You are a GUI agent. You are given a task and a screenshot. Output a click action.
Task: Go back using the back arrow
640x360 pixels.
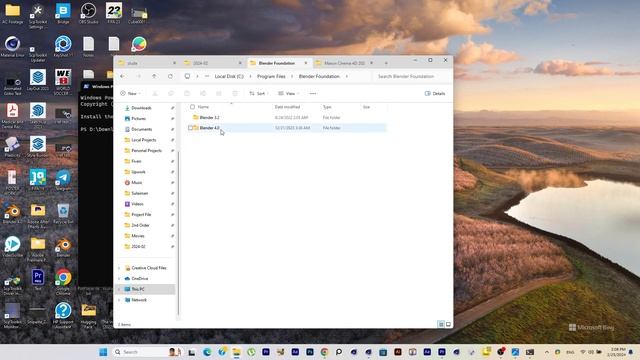point(122,76)
